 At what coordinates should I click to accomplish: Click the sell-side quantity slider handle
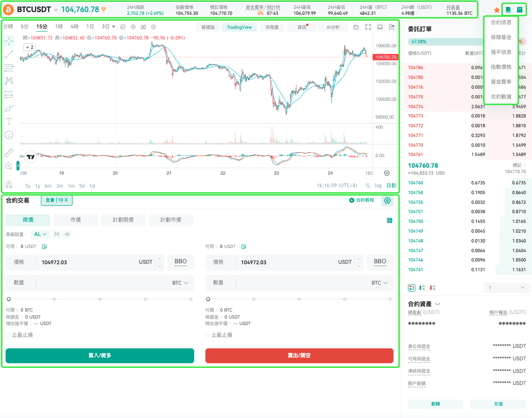[x=208, y=299]
